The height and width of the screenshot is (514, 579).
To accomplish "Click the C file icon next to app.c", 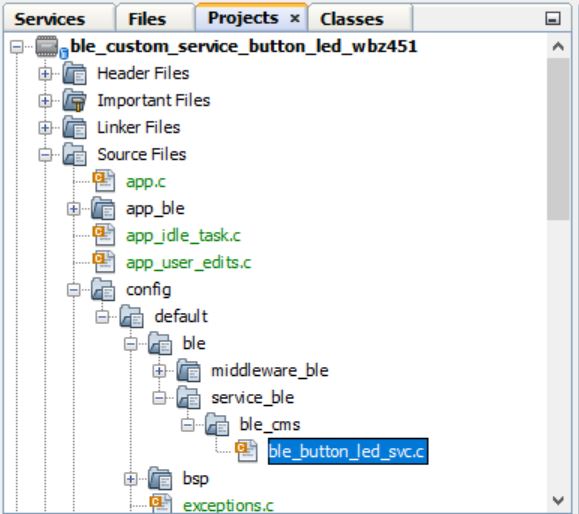I will pos(103,181).
